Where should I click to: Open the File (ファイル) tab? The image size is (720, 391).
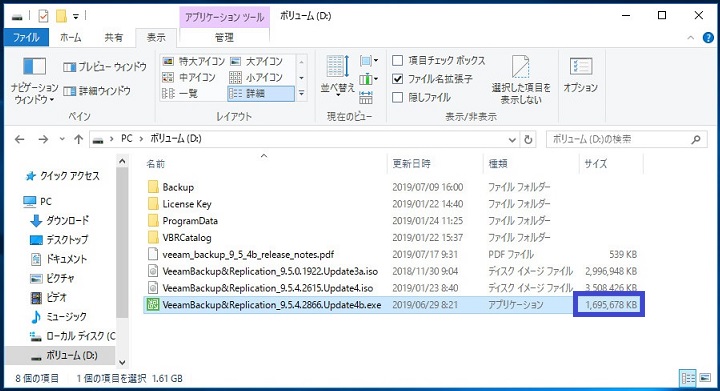26,38
